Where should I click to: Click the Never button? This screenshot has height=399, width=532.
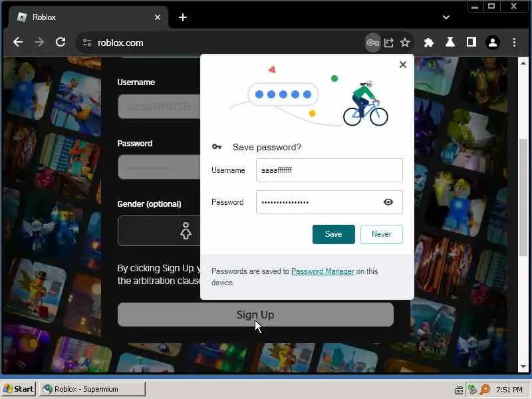coord(381,234)
